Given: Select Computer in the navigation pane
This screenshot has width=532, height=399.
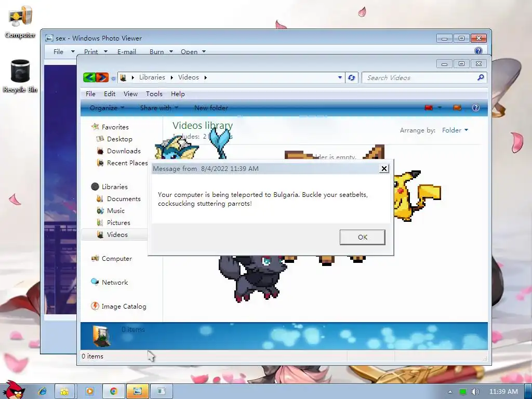Looking at the screenshot, I should tap(111, 259).
